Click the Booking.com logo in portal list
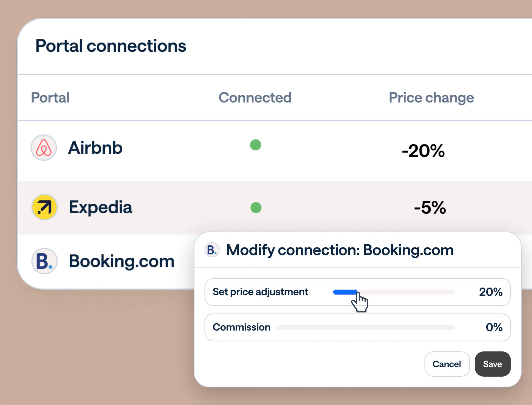The width and height of the screenshot is (532, 405). pos(44,261)
